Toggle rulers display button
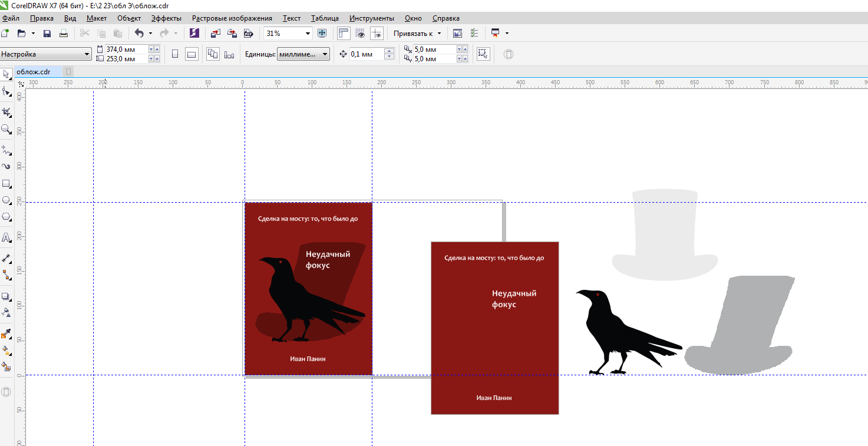868x446 pixels. coord(344,34)
